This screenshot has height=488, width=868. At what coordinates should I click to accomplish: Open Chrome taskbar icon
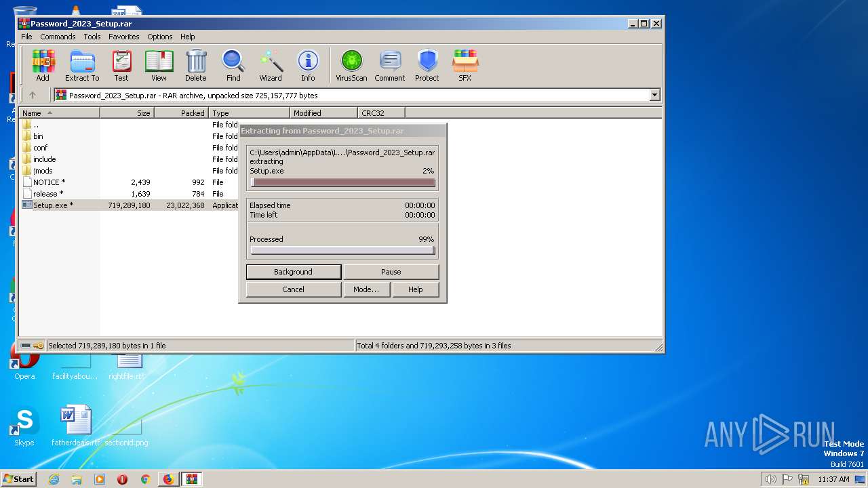click(145, 479)
